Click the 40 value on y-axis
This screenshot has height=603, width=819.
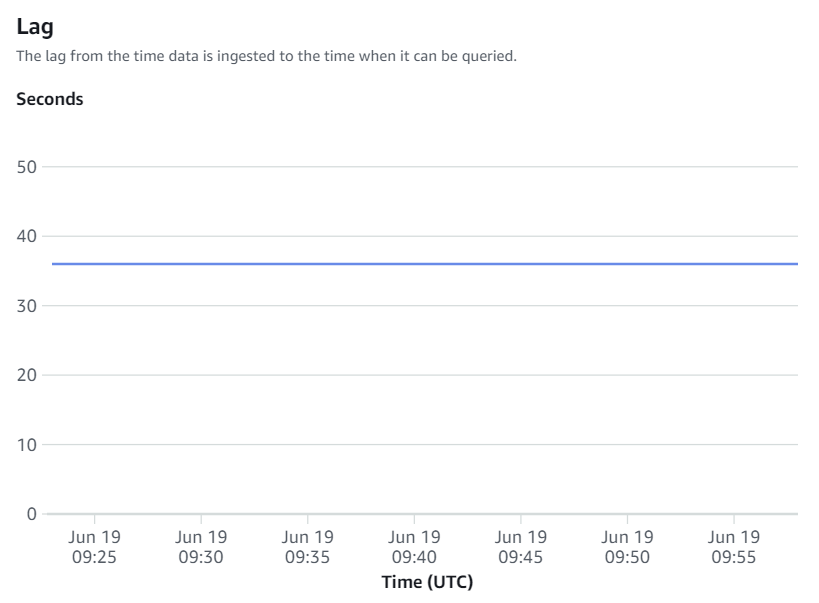coord(27,236)
